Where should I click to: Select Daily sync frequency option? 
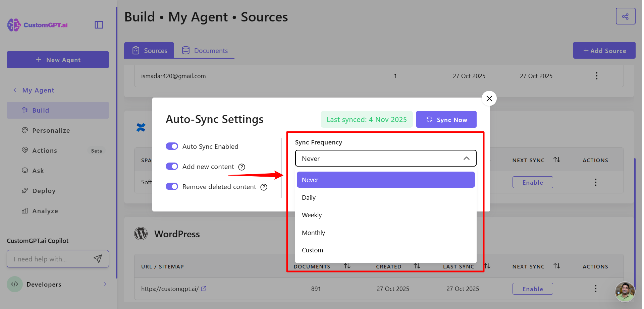[386, 197]
